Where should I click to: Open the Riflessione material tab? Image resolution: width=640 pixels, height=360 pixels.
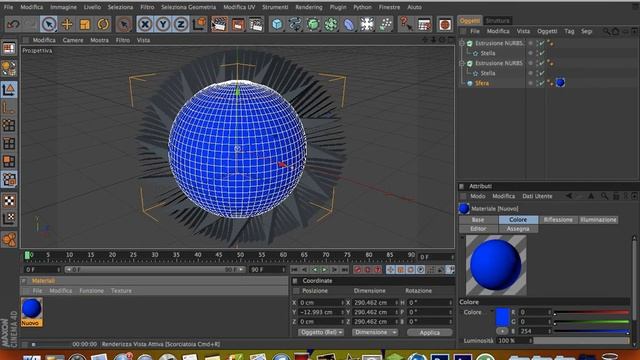pos(558,220)
